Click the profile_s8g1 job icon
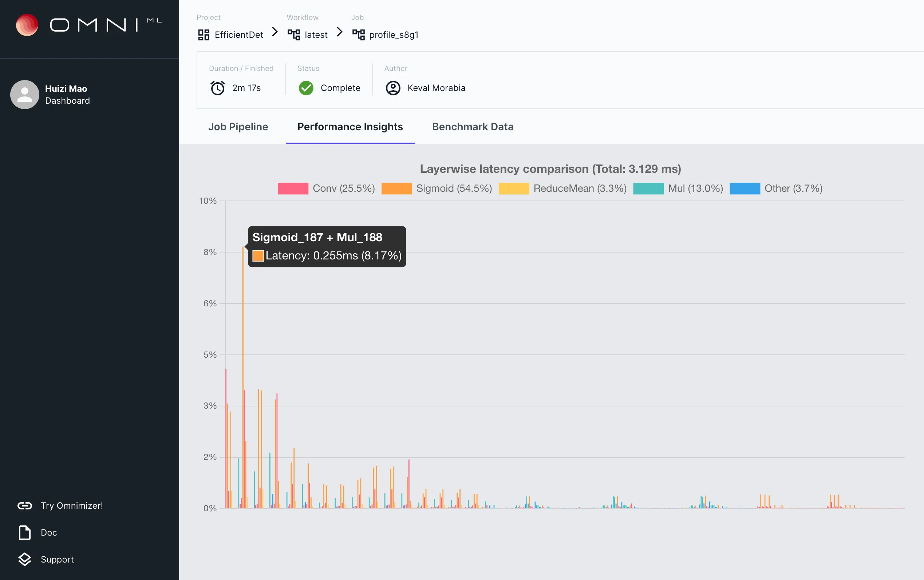Image resolution: width=924 pixels, height=580 pixels. tap(359, 35)
